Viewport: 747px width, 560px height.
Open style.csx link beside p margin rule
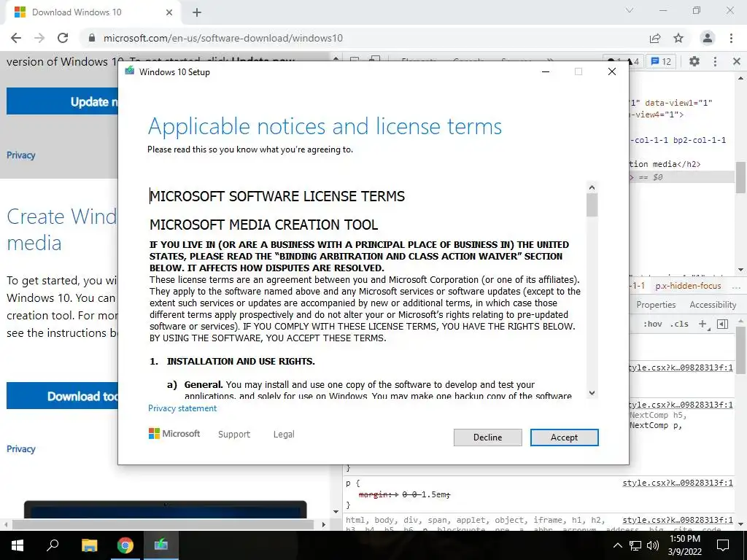pyautogui.click(x=678, y=483)
